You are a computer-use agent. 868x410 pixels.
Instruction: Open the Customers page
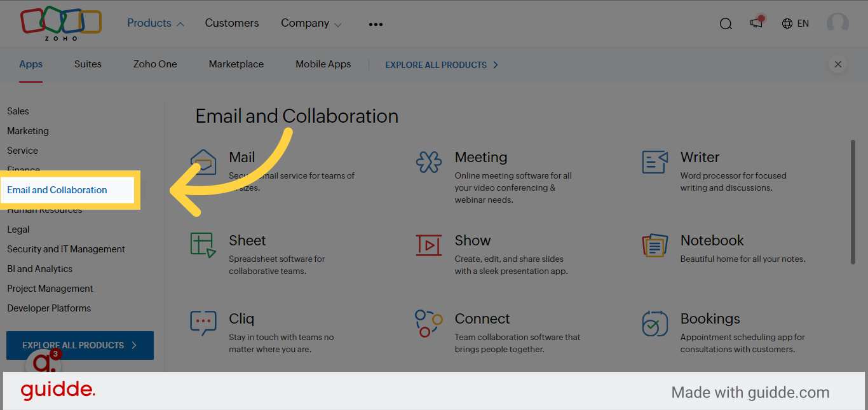[232, 23]
